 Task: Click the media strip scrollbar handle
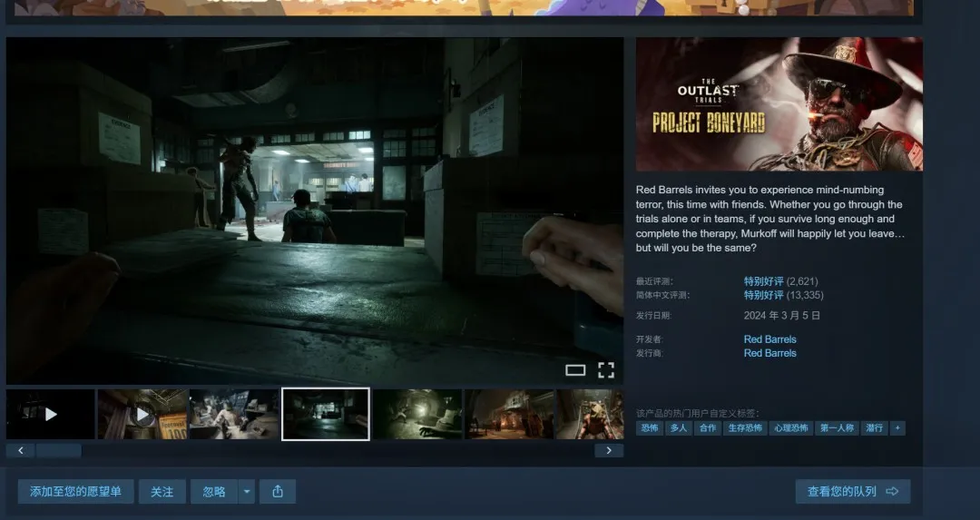pyautogui.click(x=59, y=451)
